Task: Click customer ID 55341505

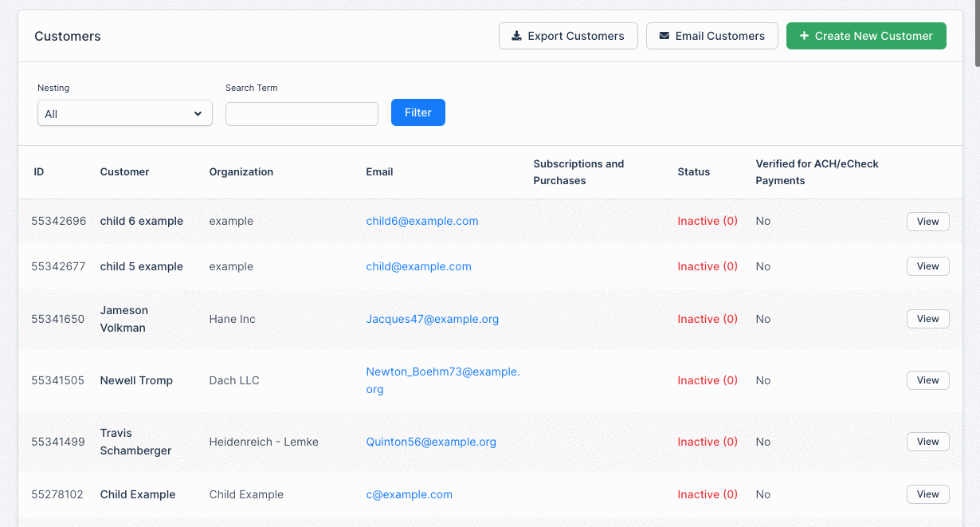Action: pos(57,380)
